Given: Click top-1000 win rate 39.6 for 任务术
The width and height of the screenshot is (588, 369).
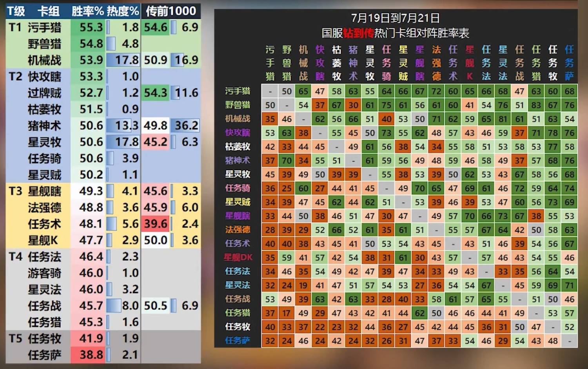Looking at the screenshot, I should click(x=156, y=224).
